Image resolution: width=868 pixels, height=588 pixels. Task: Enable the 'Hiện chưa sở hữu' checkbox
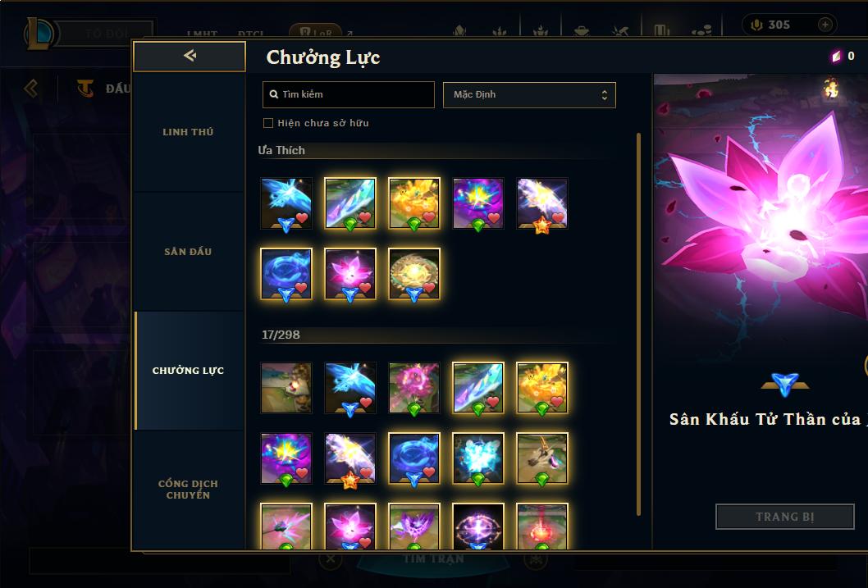pos(268,123)
